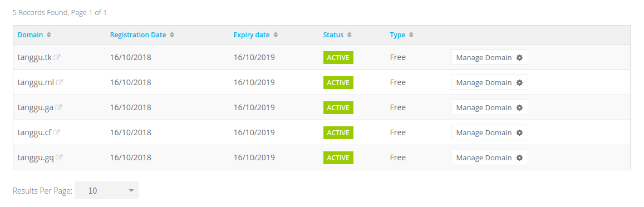Viewport: 644px width, 207px height.
Task: Click the sort arrows next to Domain
Action: pyautogui.click(x=49, y=35)
